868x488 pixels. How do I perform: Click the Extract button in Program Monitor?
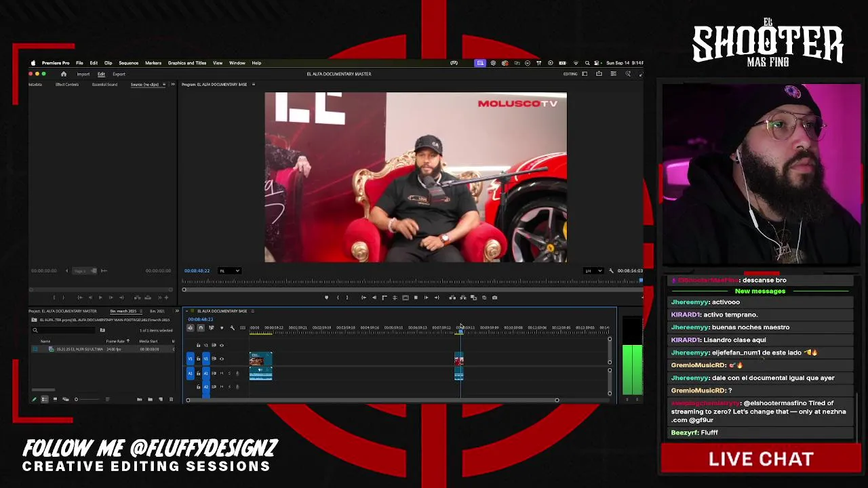(x=463, y=298)
